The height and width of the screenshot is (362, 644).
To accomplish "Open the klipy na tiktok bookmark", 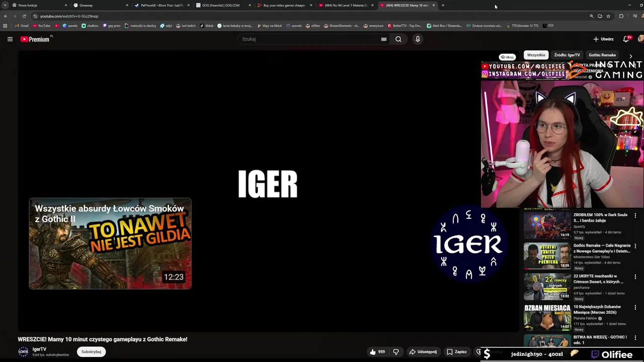I will [x=269, y=26].
